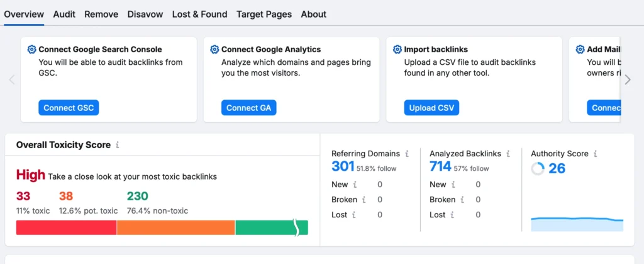Switch to the Audit tab
This screenshot has height=264, width=644.
(64, 14)
